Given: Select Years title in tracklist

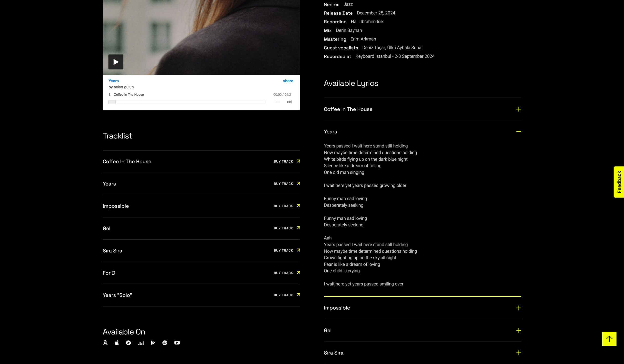Looking at the screenshot, I should (109, 184).
